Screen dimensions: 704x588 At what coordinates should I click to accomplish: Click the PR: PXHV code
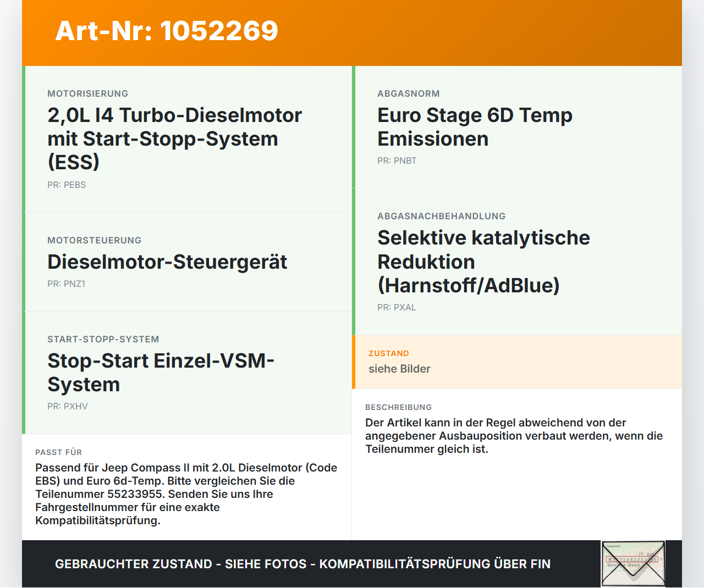click(x=68, y=406)
